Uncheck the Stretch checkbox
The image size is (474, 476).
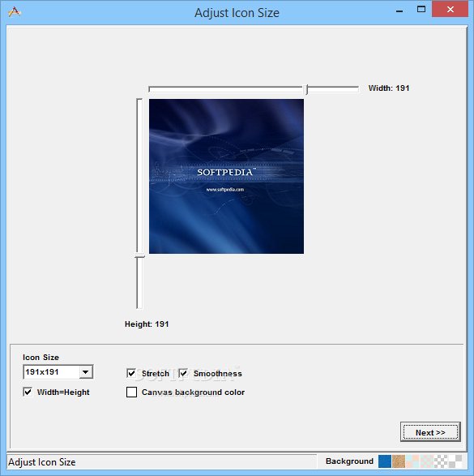click(x=131, y=373)
